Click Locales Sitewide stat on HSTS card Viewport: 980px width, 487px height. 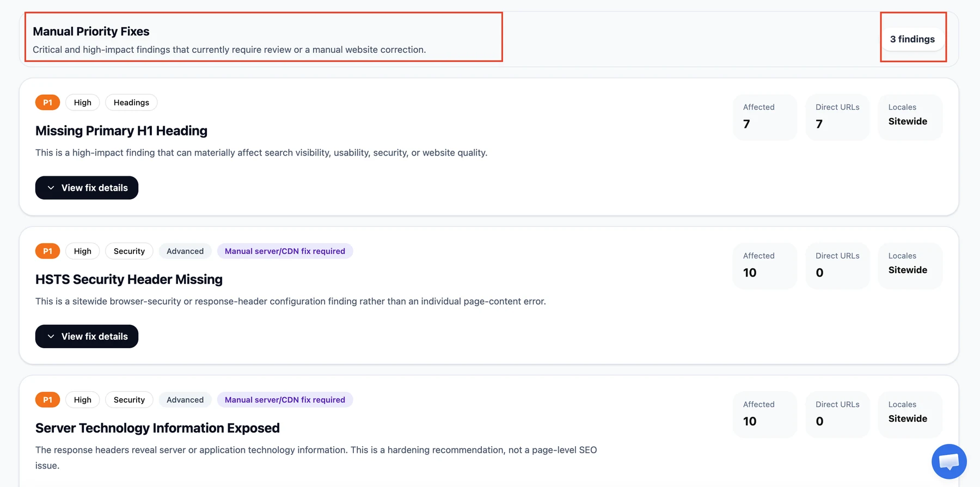pyautogui.click(x=910, y=266)
